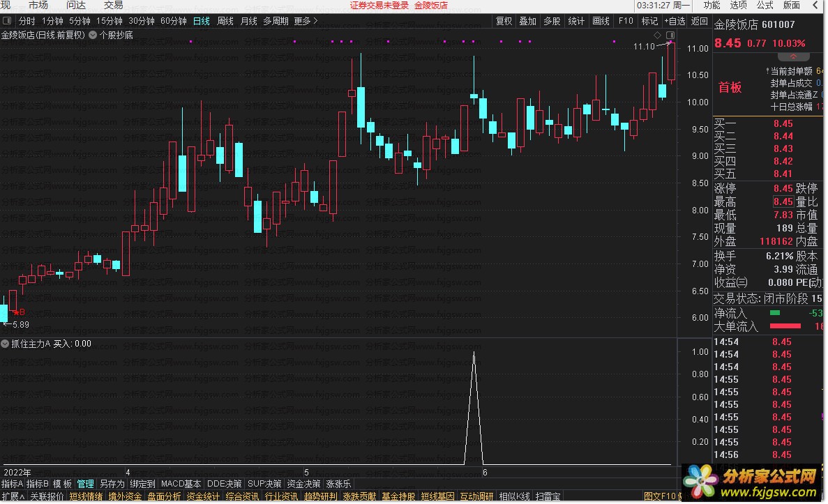This screenshot has width=828, height=504.
Task: Open the 选项 menu
Action: pos(738,6)
